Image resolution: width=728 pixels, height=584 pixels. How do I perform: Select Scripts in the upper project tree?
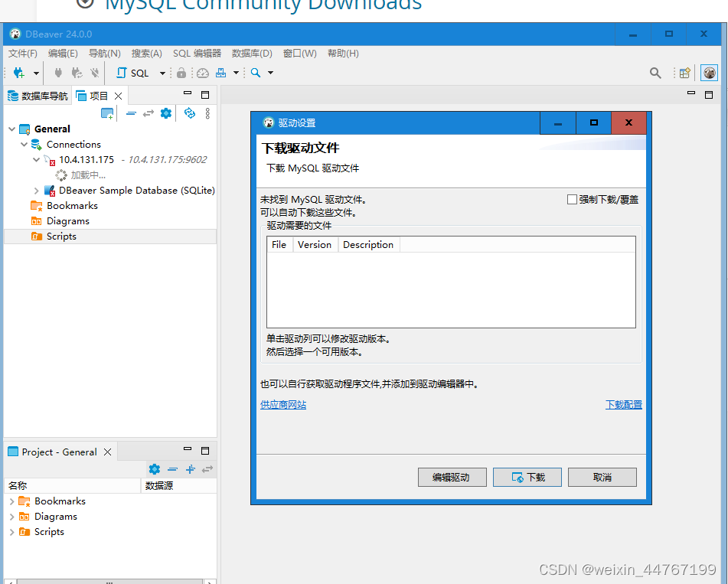click(61, 237)
